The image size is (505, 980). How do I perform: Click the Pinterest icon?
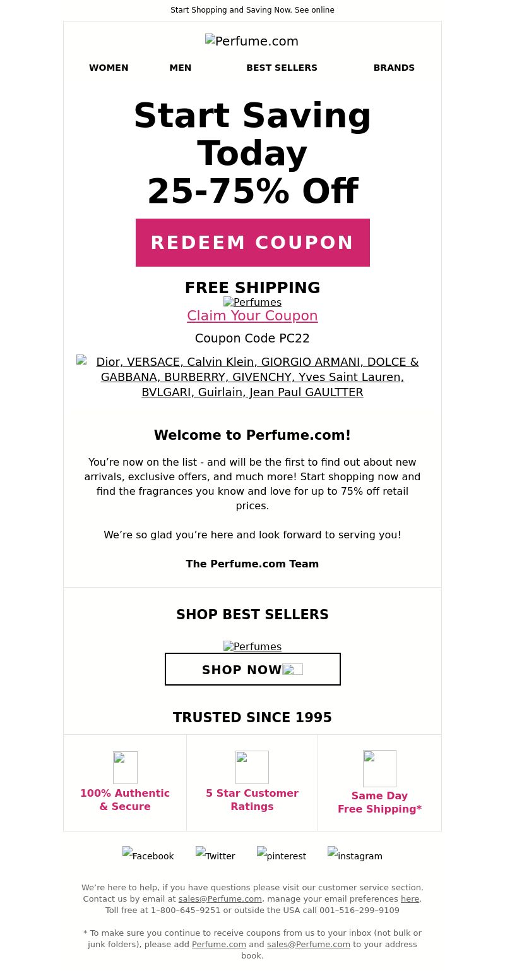point(282,855)
